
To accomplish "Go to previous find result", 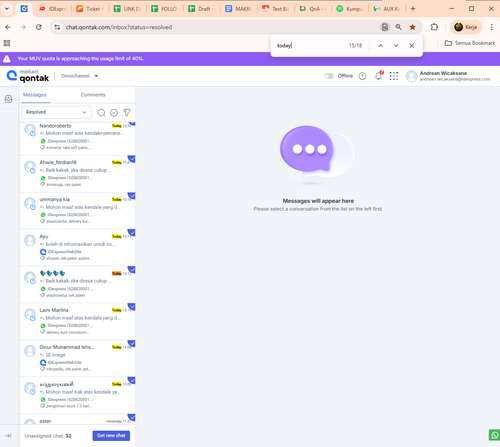I will pos(381,46).
